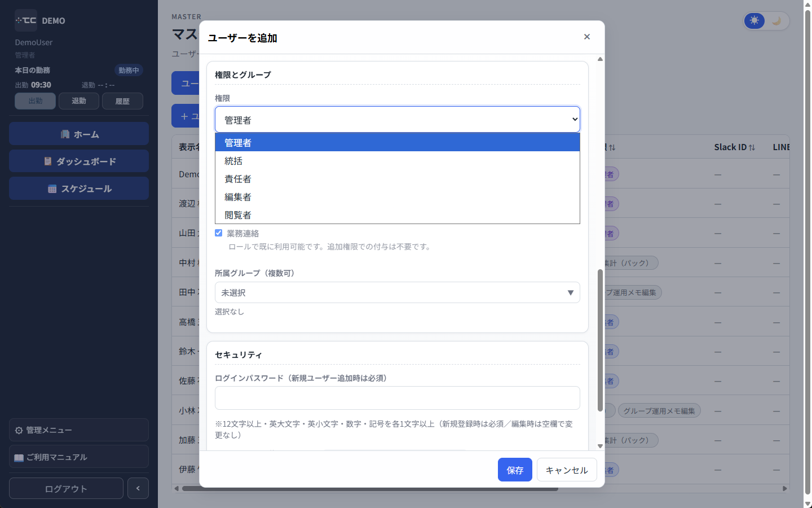
Task: Open 管理メニュー gear item
Action: pos(79,430)
